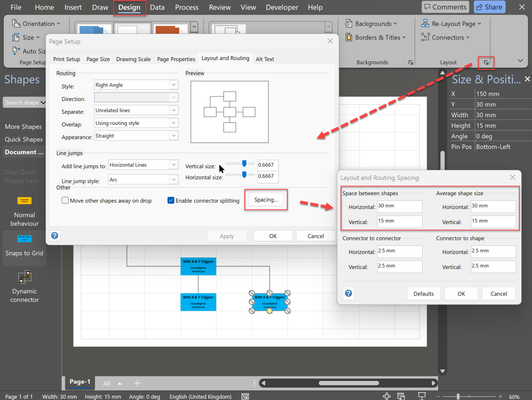The width and height of the screenshot is (532, 400).
Task: Open the routing Style dropdown
Action: pos(174,85)
